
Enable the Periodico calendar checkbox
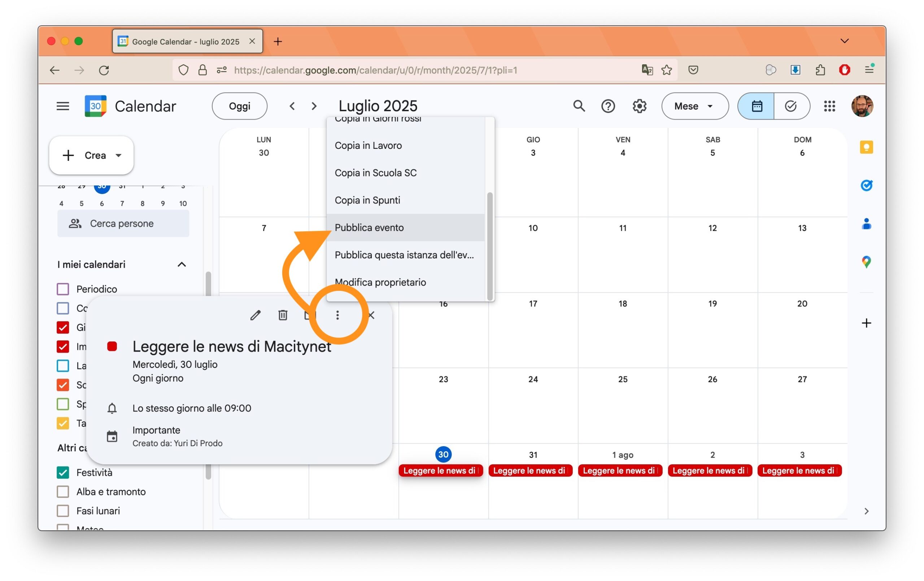63,289
